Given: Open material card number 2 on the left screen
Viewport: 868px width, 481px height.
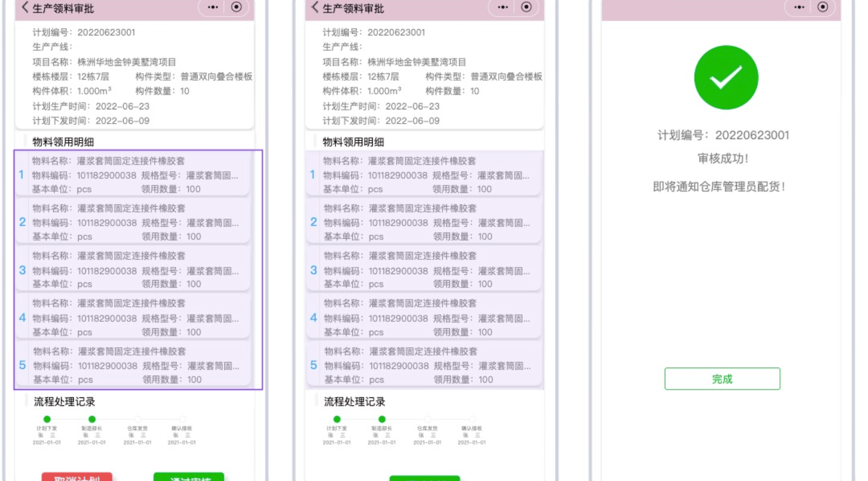Looking at the screenshot, I should (133, 222).
